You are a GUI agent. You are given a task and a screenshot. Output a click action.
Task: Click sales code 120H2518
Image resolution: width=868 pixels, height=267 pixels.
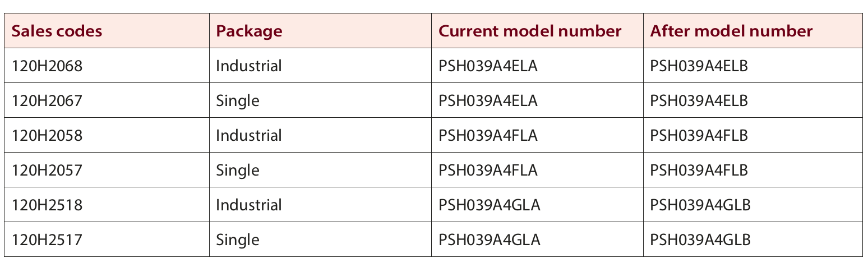[x=47, y=205]
